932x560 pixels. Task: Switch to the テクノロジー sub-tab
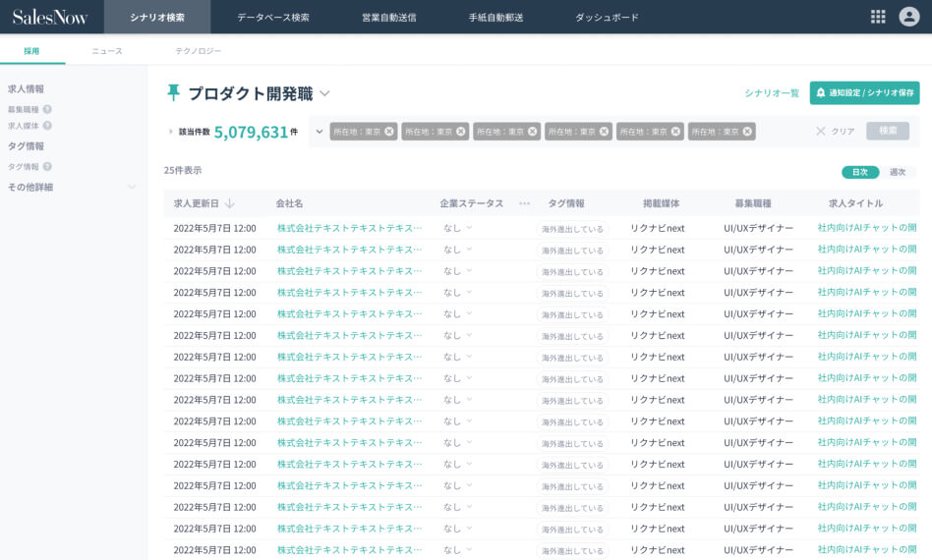coord(198,51)
